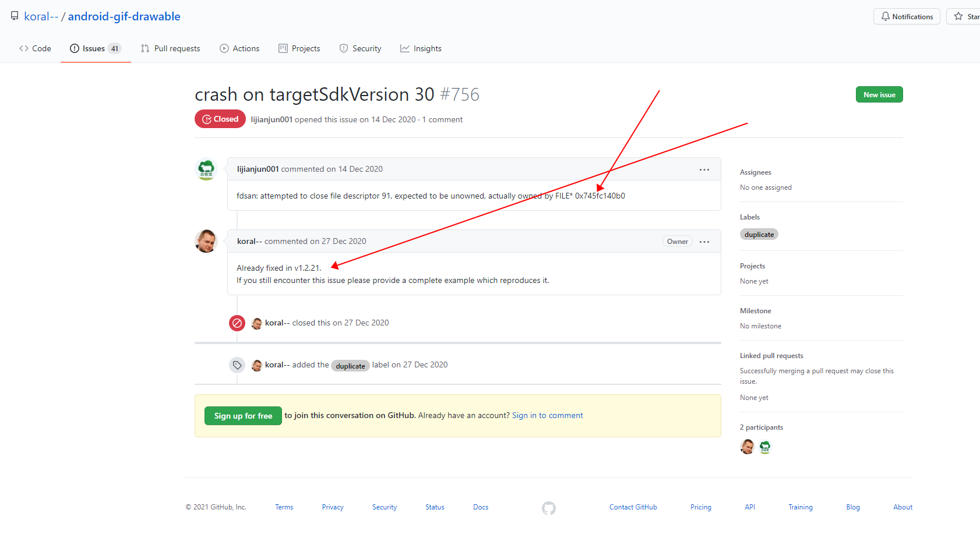Click the Notifications bell button
980x545 pixels.
(907, 16)
